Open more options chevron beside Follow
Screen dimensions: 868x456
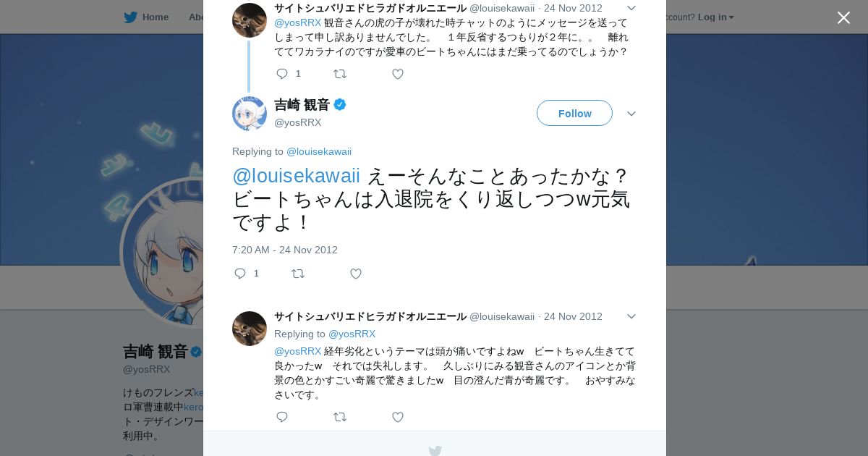coord(631,114)
